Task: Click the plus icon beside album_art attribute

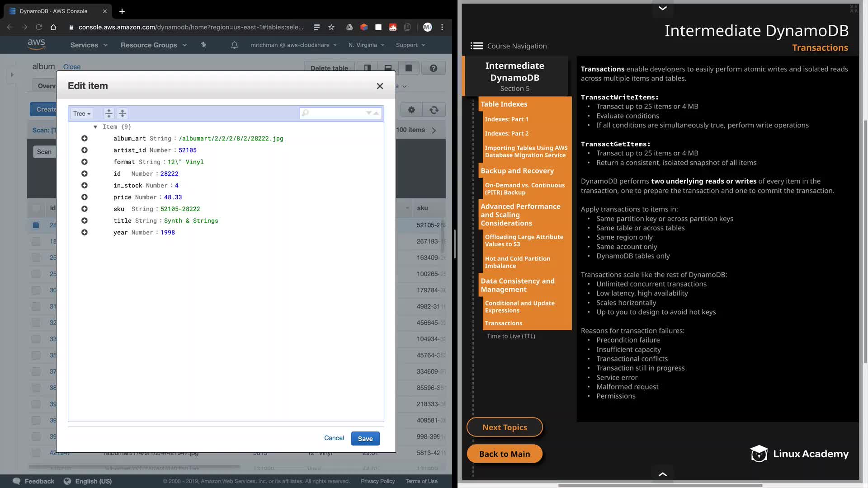Action: [85, 139]
